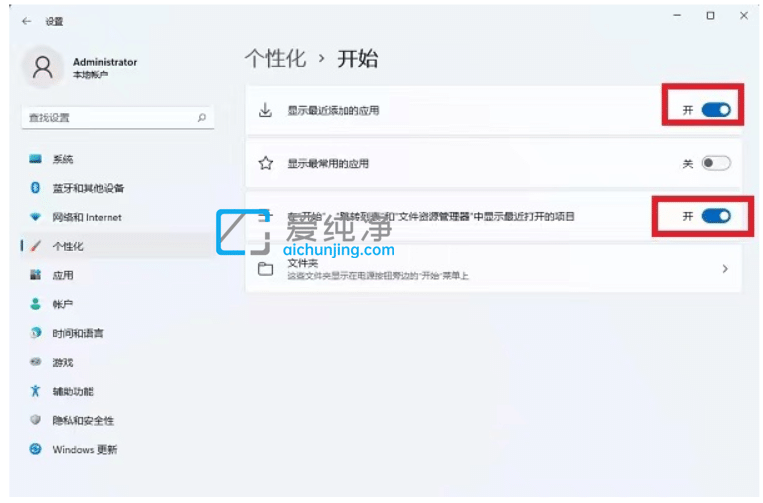Maximize the Settings window
Screen dimensions: 763x503
[710, 16]
